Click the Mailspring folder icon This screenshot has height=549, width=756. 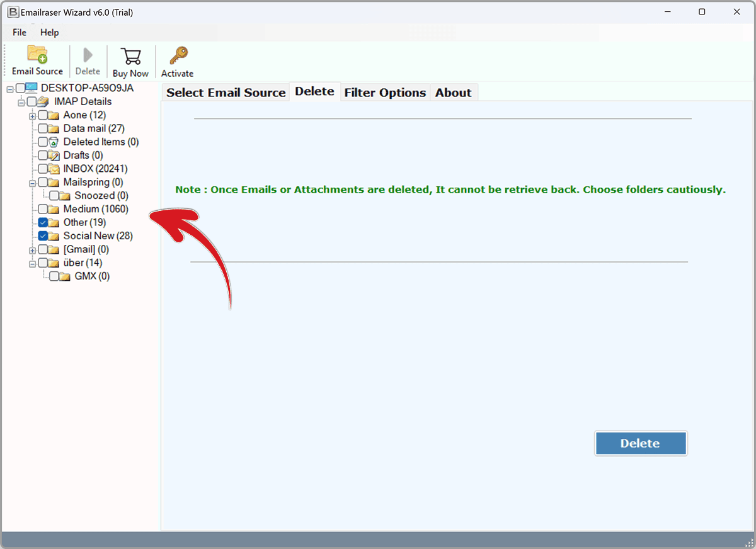click(x=55, y=183)
